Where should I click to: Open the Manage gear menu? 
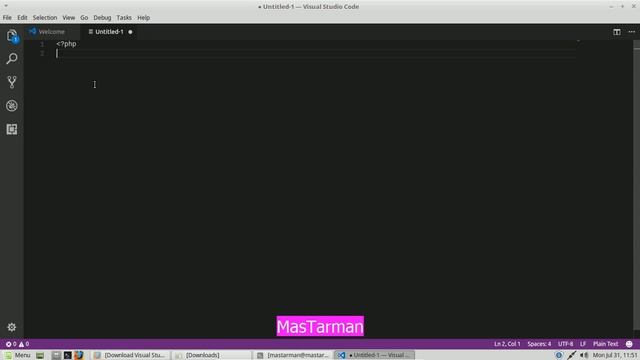click(11, 327)
